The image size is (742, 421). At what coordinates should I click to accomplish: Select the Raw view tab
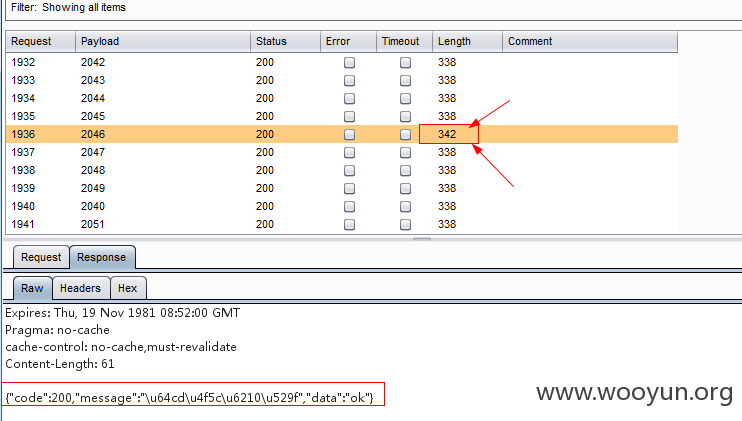point(32,289)
